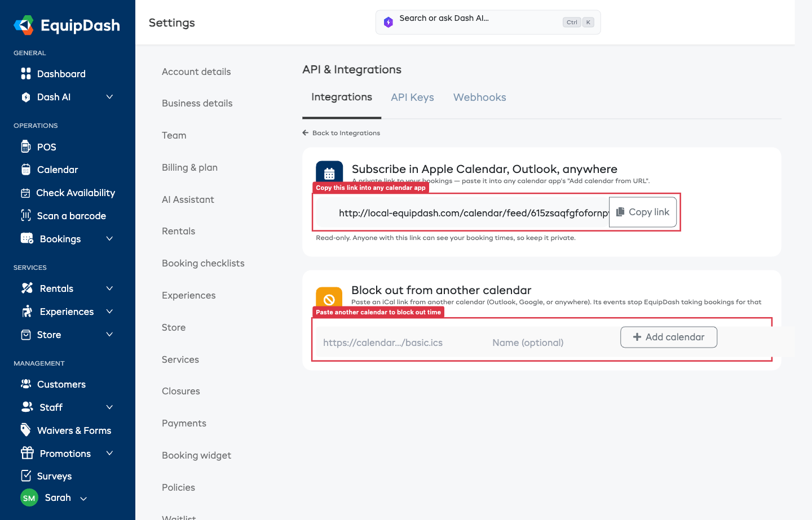Open Account details settings
The image size is (812, 520).
click(x=196, y=72)
